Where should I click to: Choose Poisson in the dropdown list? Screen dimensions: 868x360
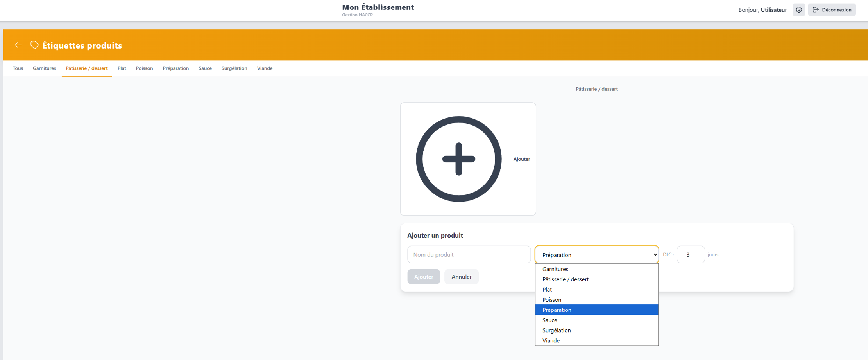click(597, 300)
